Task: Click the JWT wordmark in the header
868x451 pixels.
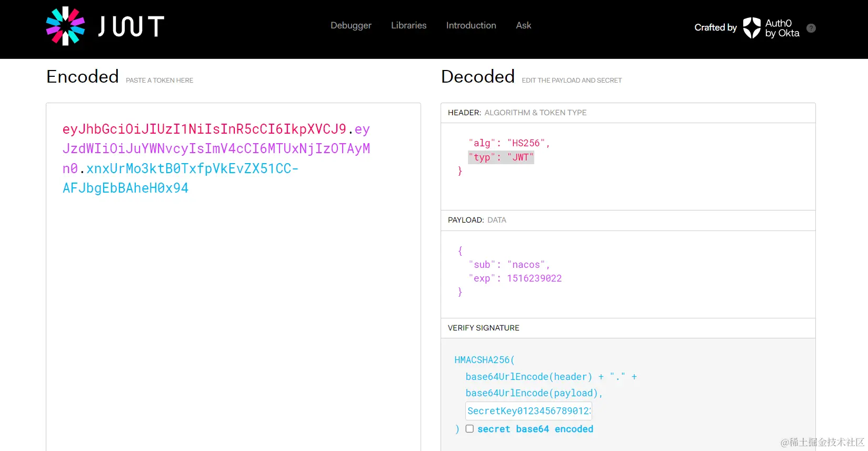Action: point(131,26)
